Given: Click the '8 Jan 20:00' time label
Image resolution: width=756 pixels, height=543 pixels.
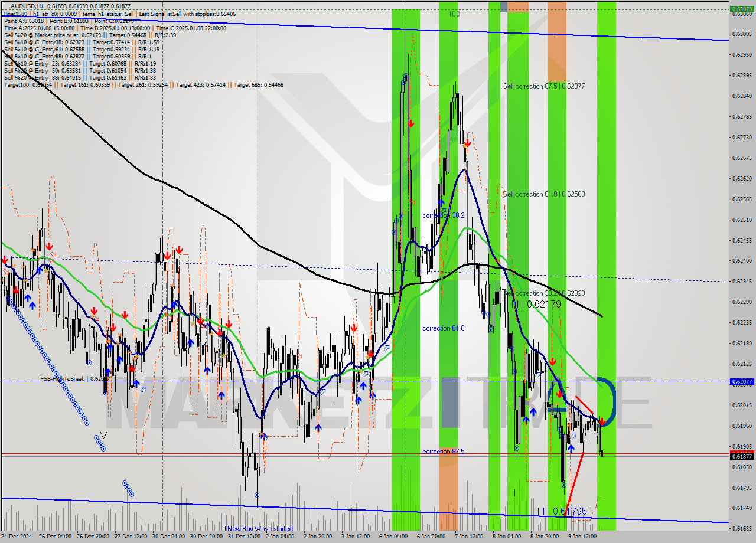Looking at the screenshot, I should click(x=545, y=537).
